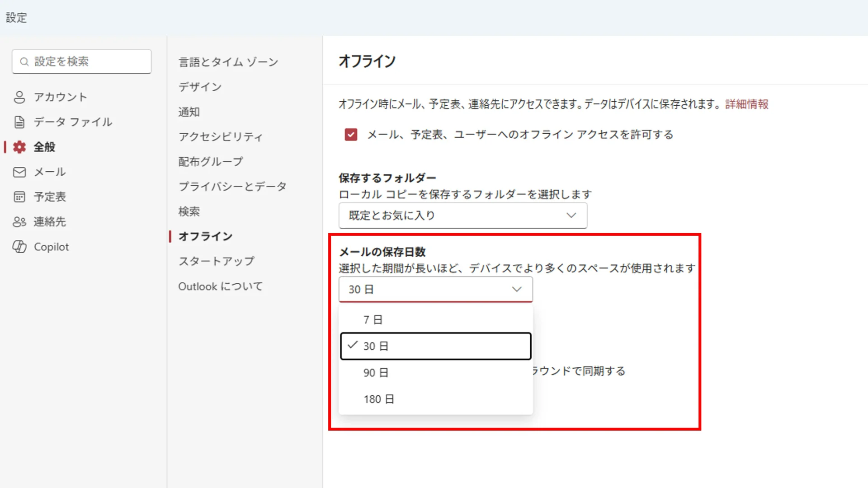Open the 詳細情報 link
This screenshot has width=868, height=488.
[747, 104]
